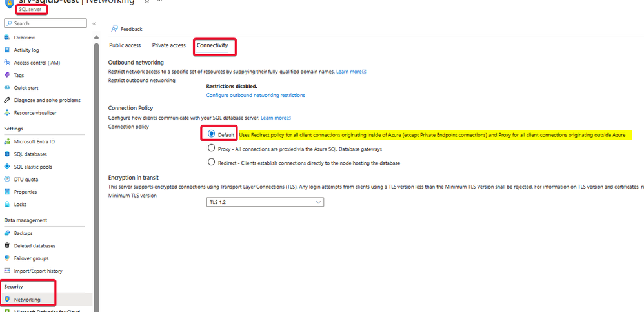Image resolution: width=644 pixels, height=312 pixels.
Task: Open Learn more link for Connection Policy
Action: [x=276, y=118]
